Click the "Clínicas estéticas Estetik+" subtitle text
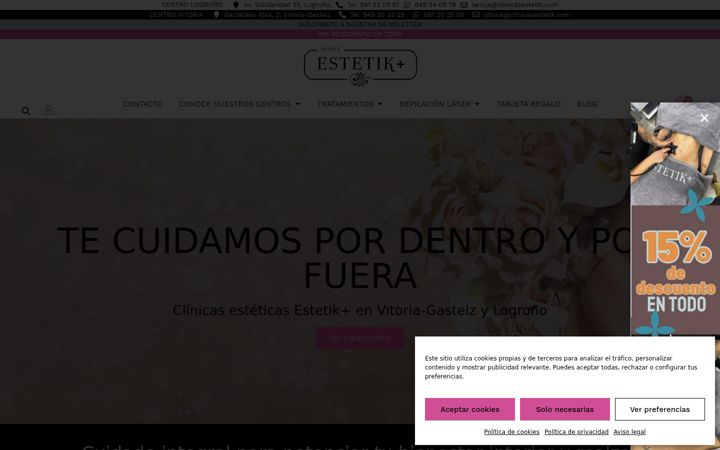 (360, 310)
